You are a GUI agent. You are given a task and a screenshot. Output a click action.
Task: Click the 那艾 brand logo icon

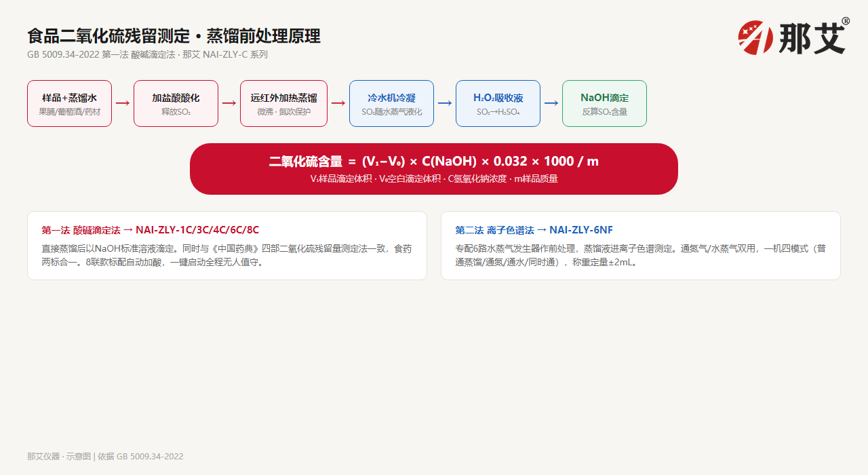[755, 37]
